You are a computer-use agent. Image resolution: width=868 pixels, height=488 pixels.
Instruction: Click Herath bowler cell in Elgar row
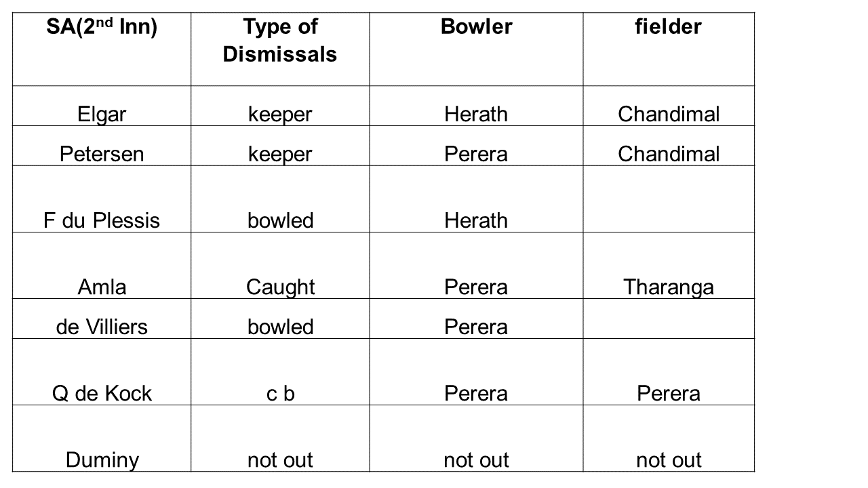476,114
